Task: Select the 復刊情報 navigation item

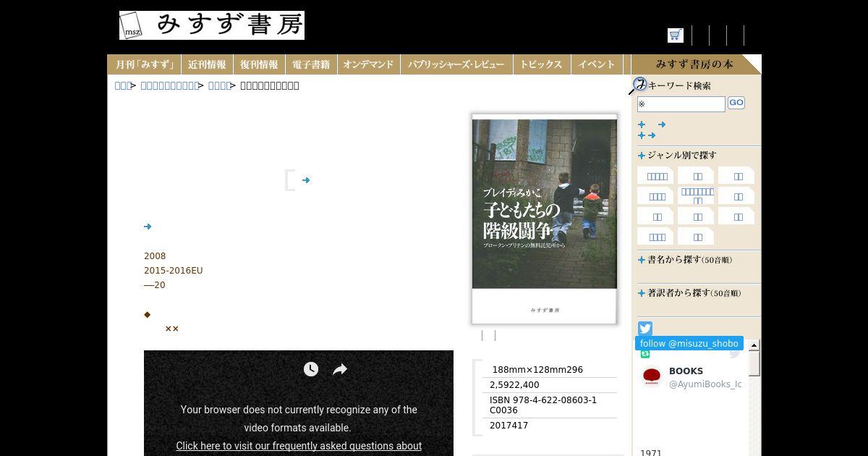Action: 259,64
